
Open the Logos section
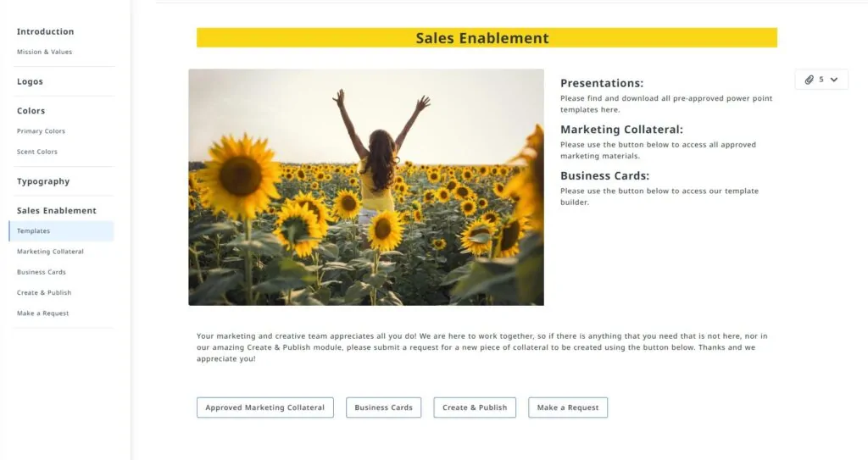(x=30, y=81)
